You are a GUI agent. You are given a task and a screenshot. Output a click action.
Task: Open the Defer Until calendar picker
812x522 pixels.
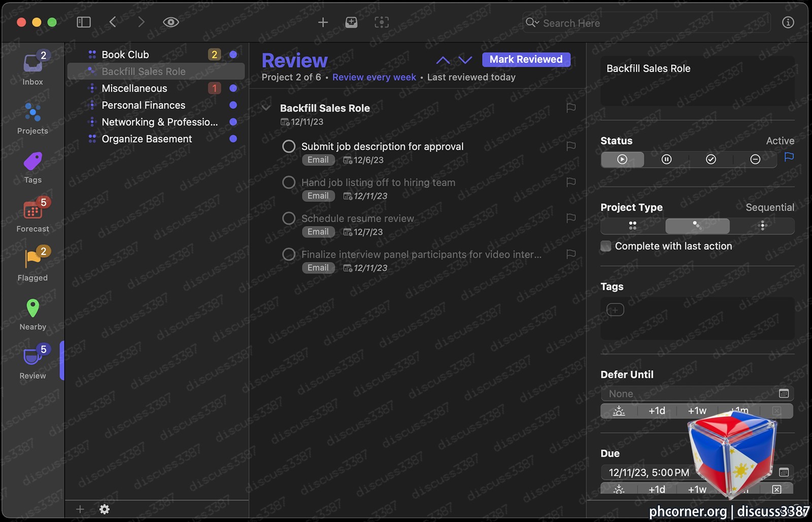point(784,394)
